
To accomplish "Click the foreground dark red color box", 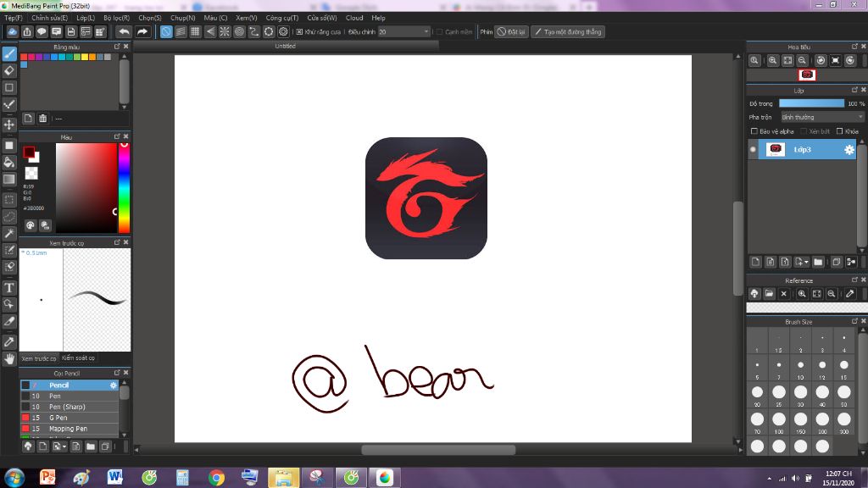I will [29, 152].
